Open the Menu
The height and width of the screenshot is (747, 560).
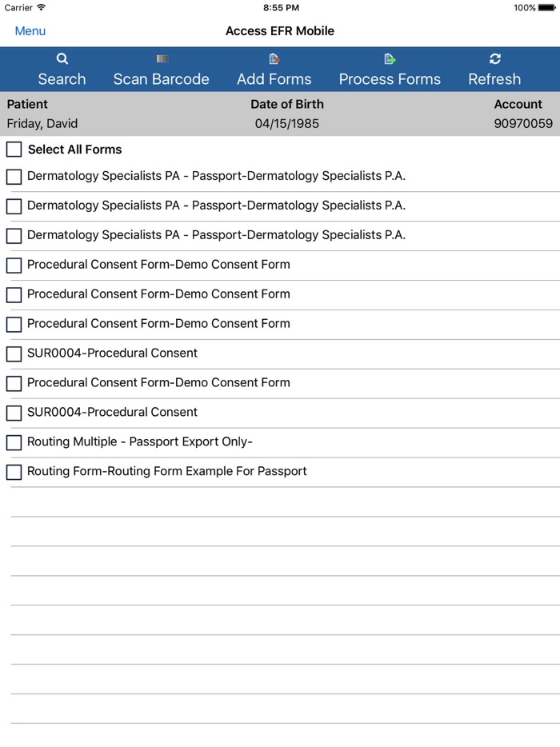[x=30, y=30]
